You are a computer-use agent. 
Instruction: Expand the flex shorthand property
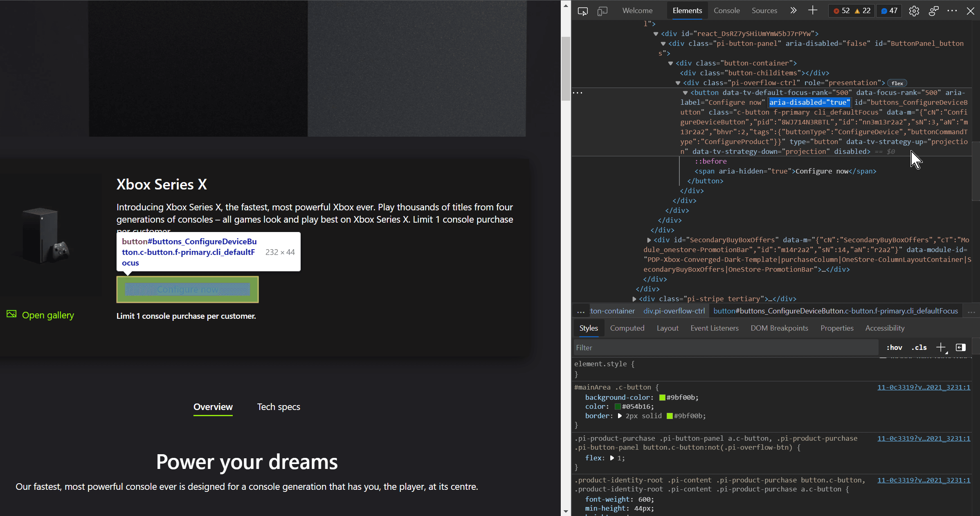pos(612,458)
